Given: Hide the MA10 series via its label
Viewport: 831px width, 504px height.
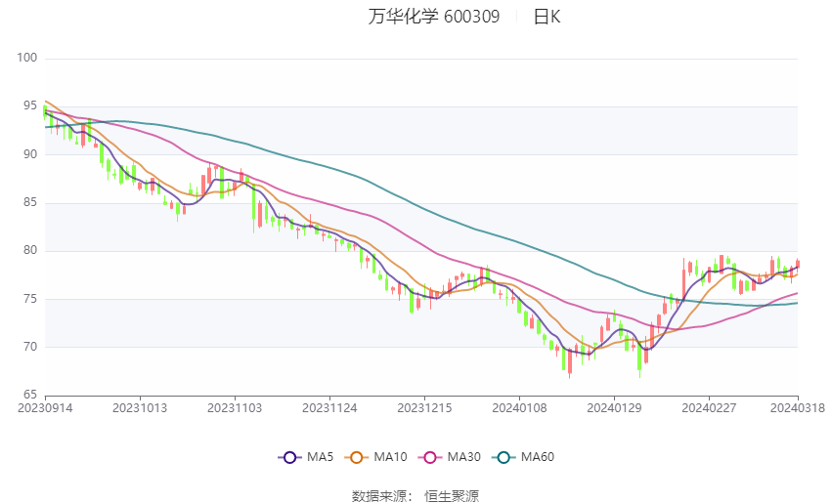Looking at the screenshot, I should click(x=391, y=457).
